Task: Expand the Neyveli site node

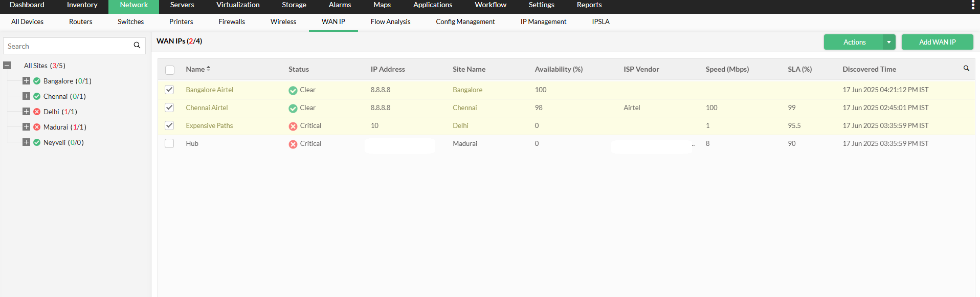Action: pyautogui.click(x=26, y=142)
